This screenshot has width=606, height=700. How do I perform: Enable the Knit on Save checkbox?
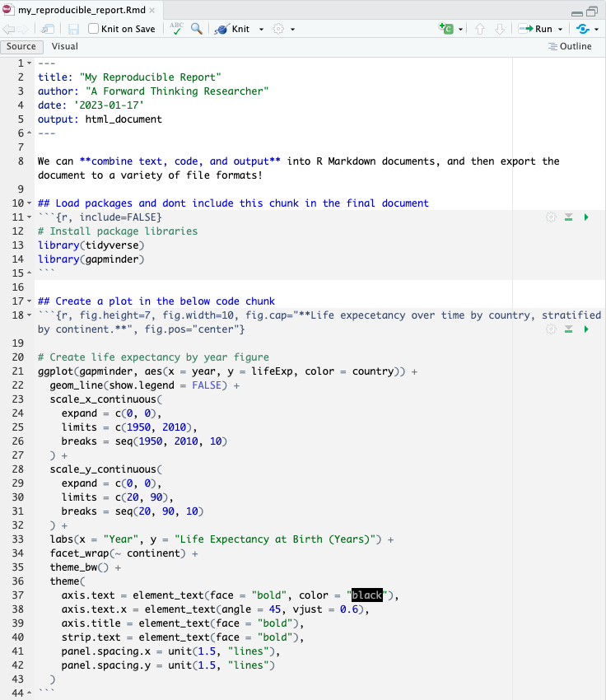point(94,29)
